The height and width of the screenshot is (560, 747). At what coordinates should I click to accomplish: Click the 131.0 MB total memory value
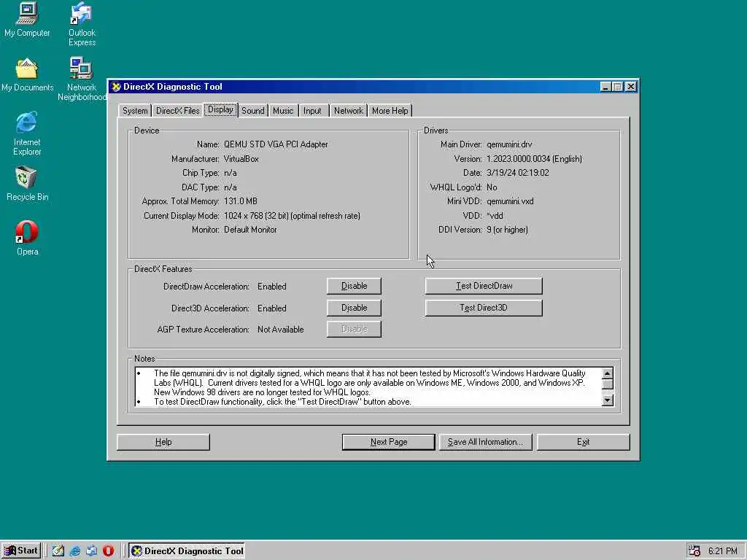point(241,201)
